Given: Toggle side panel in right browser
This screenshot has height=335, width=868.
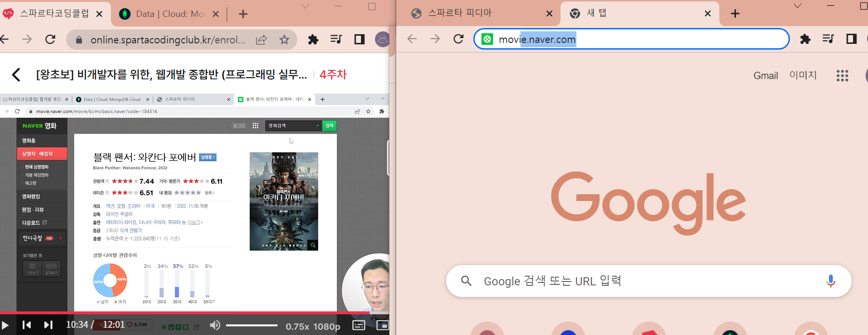Looking at the screenshot, I should pyautogui.click(x=852, y=39).
